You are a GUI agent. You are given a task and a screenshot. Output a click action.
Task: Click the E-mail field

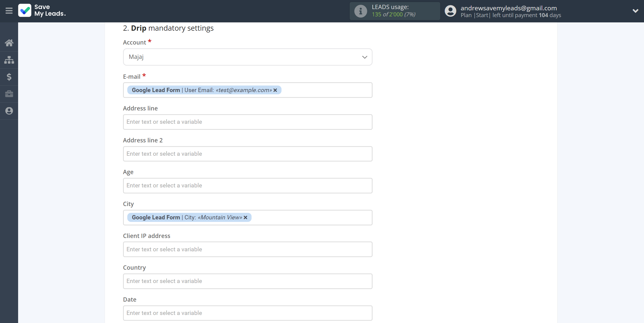tap(248, 90)
